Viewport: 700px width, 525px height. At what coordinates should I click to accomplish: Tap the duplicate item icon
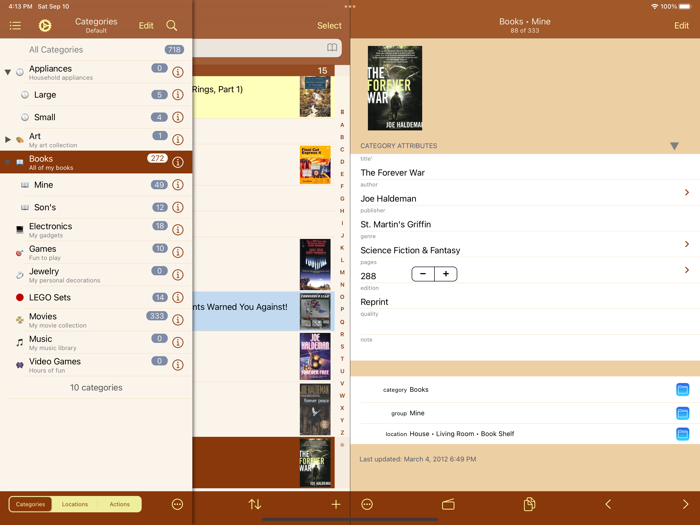pyautogui.click(x=529, y=504)
